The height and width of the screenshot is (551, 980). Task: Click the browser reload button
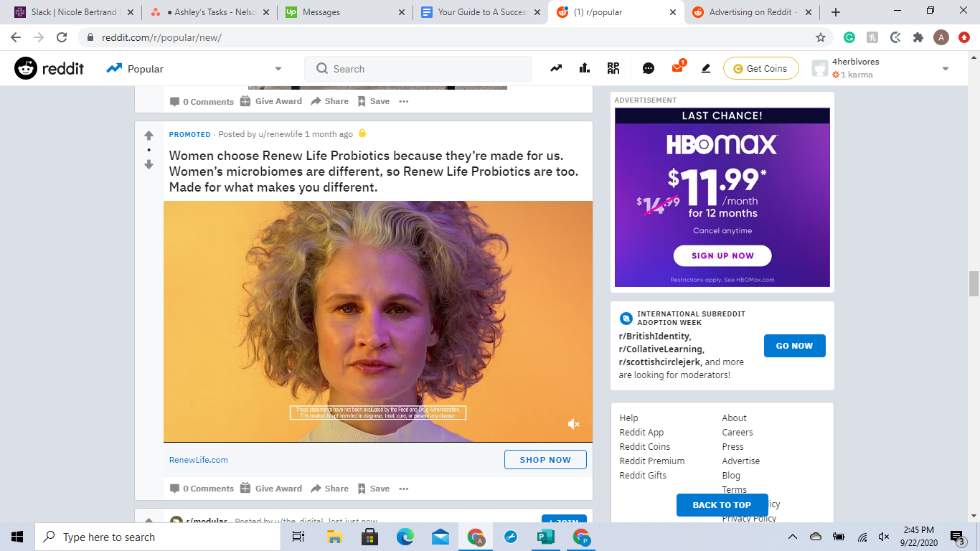(62, 37)
